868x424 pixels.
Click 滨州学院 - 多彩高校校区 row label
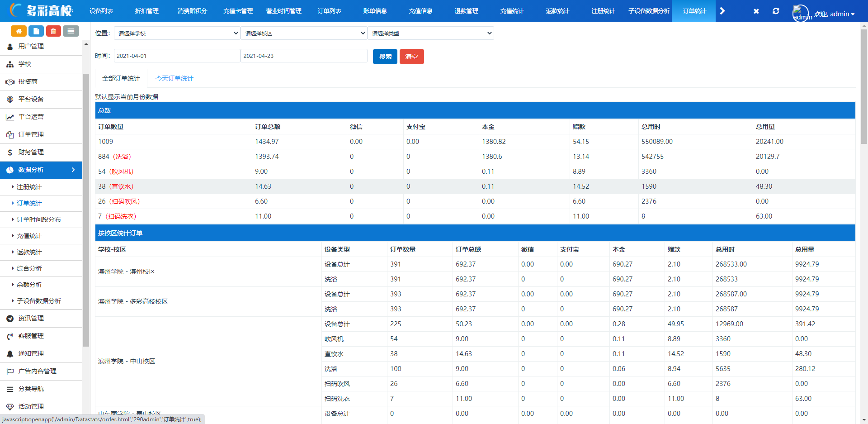133,301
